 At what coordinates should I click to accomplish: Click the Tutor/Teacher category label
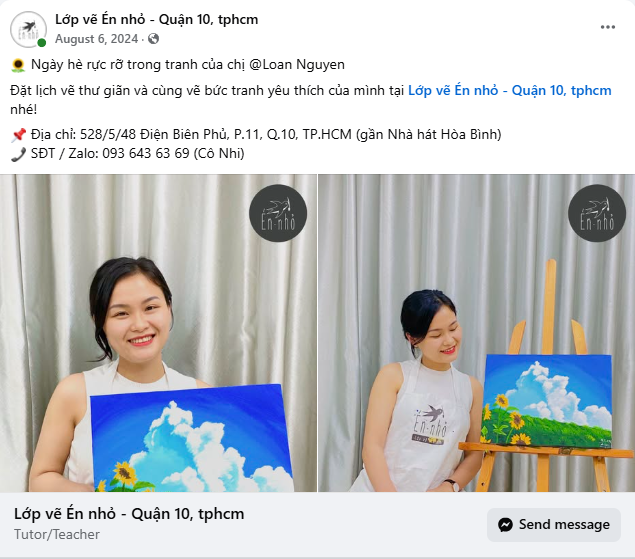pyautogui.click(x=57, y=534)
